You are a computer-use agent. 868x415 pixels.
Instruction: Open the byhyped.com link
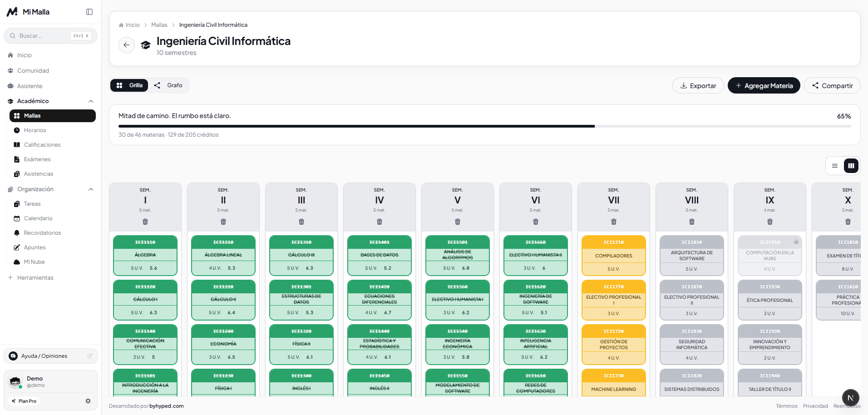(x=167, y=406)
